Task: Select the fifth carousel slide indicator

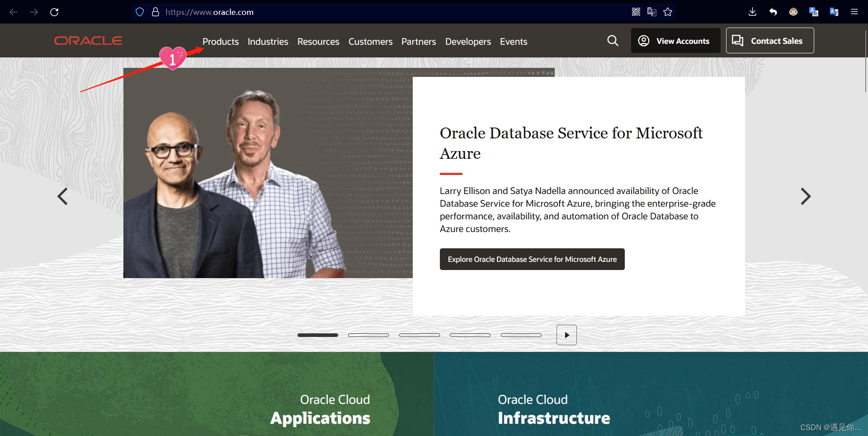Action: [x=521, y=335]
